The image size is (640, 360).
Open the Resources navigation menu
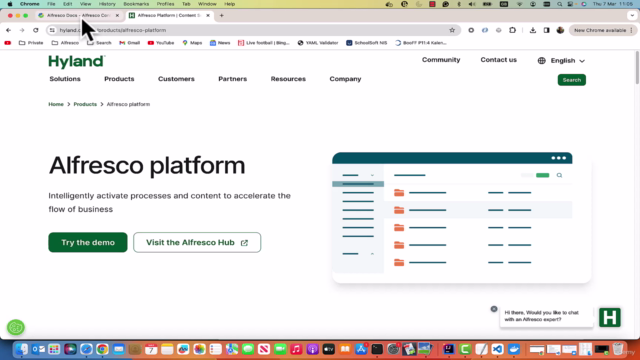288,79
